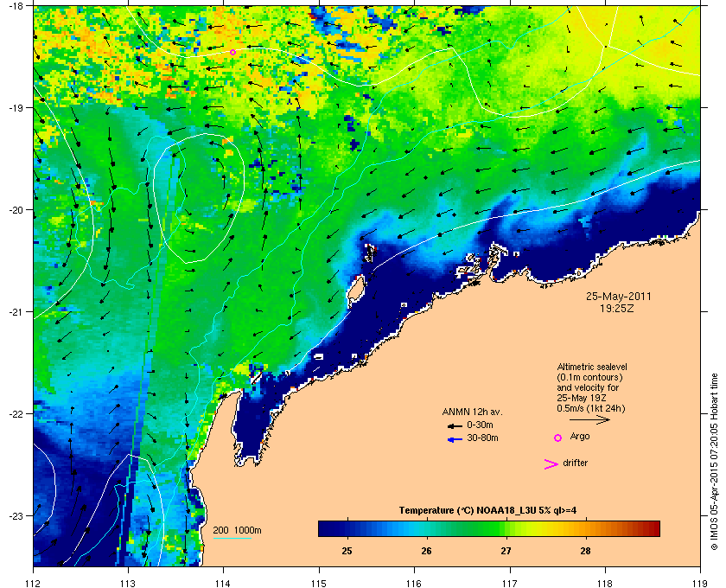
Task: Click the black 0-30m legend arrow
Action: [x=455, y=425]
